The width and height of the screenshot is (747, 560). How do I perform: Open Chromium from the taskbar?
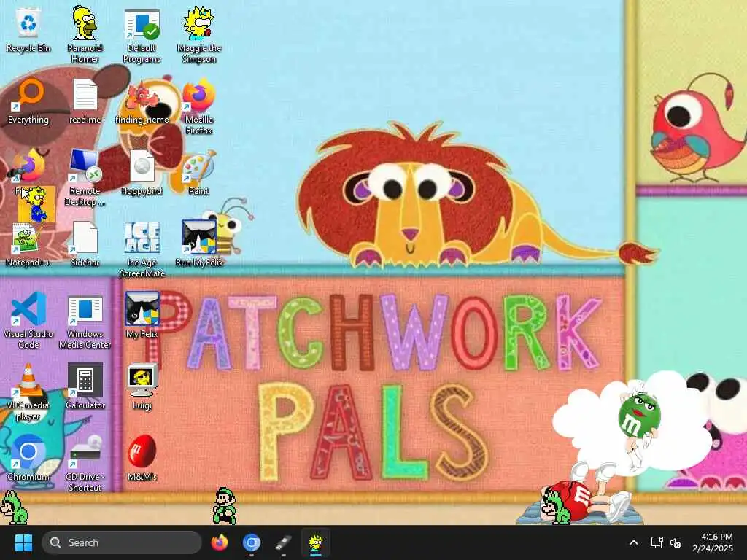[x=251, y=542]
